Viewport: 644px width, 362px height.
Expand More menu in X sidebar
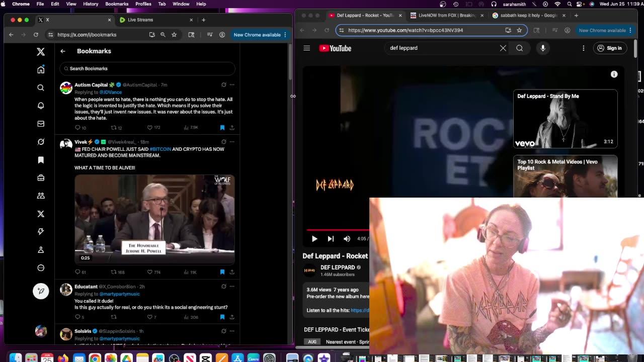coord(41,268)
